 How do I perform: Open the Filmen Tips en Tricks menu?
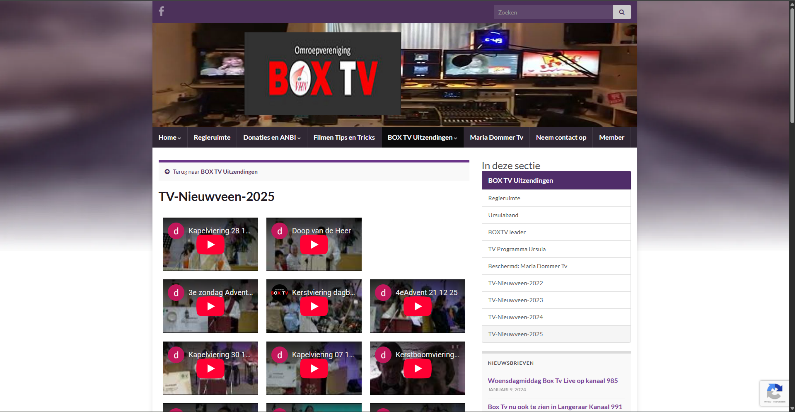[343, 137]
